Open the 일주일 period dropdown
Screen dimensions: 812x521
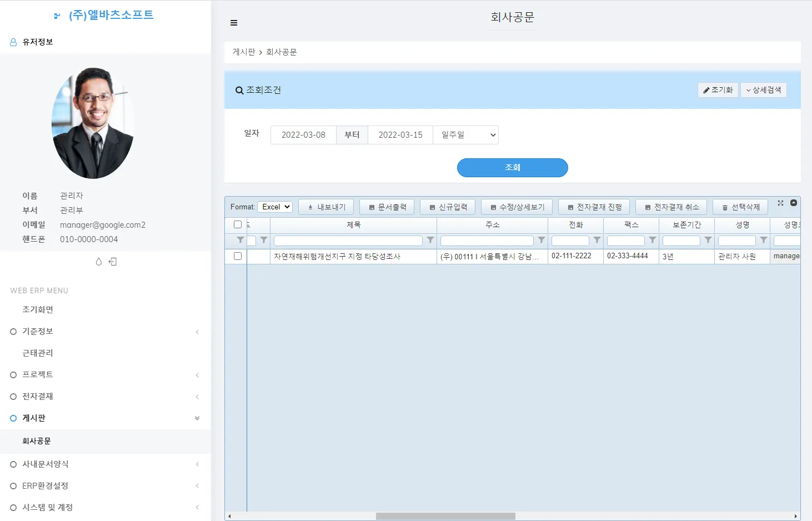click(x=465, y=134)
